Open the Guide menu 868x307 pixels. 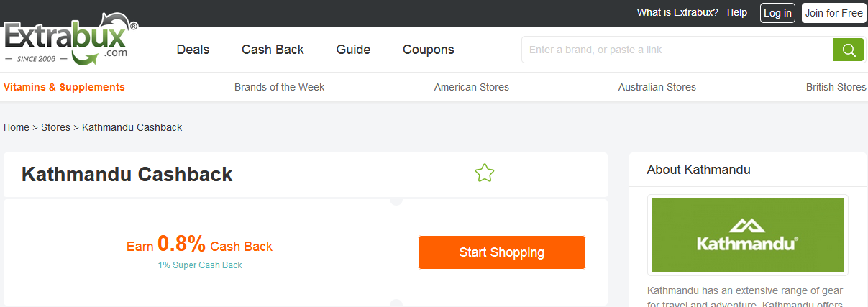point(353,50)
